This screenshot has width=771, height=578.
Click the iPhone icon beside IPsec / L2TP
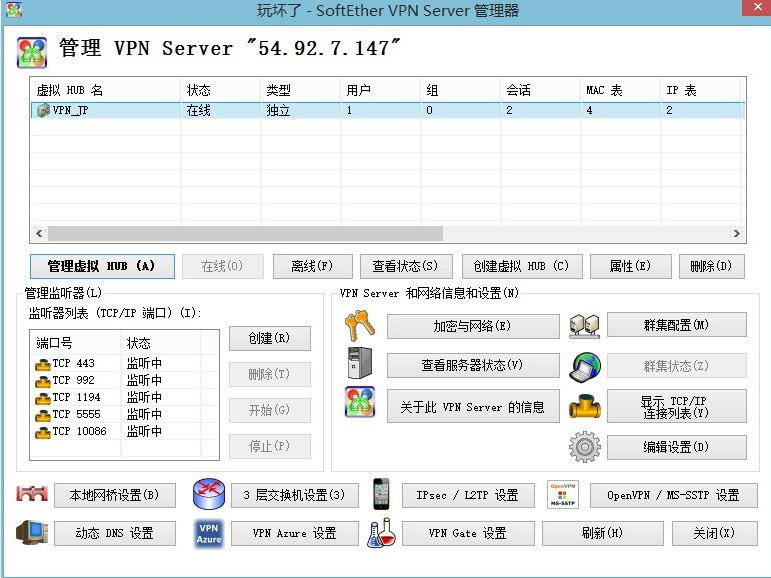coord(381,494)
